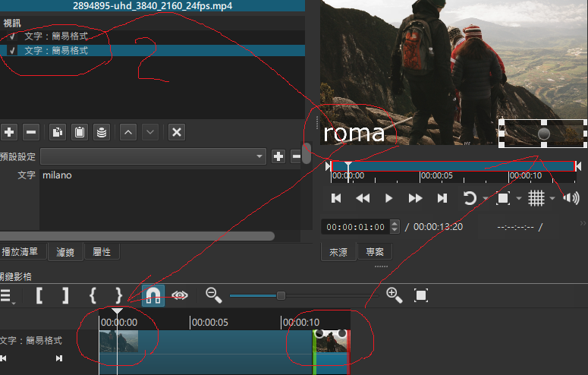Image resolution: width=588 pixels, height=375 pixels.
Task: Click the zoom-to-fit keyframes icon
Action: pyautogui.click(x=421, y=295)
